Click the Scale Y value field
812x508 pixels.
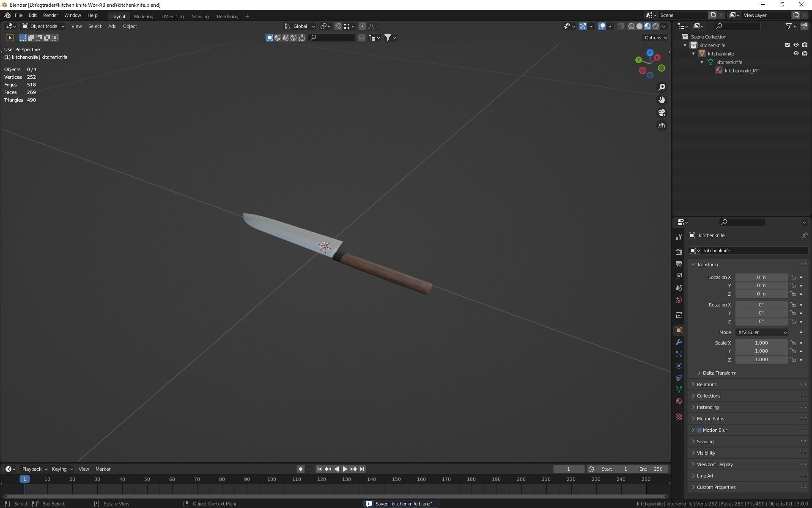click(x=761, y=351)
